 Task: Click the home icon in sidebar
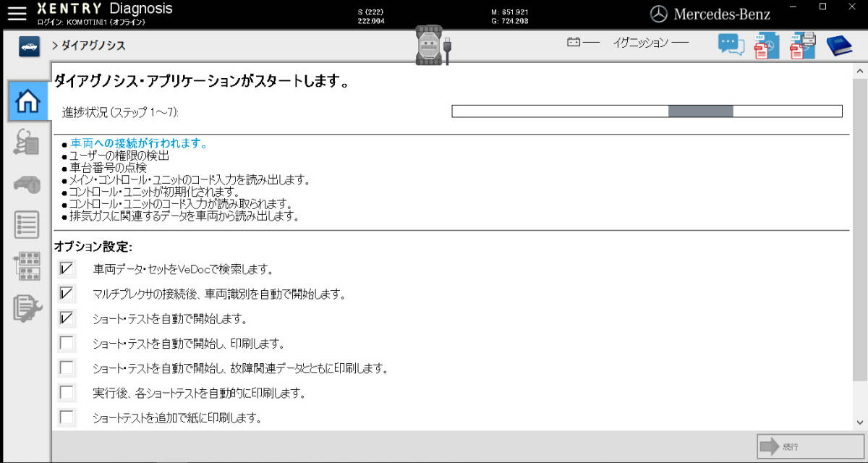(x=27, y=101)
